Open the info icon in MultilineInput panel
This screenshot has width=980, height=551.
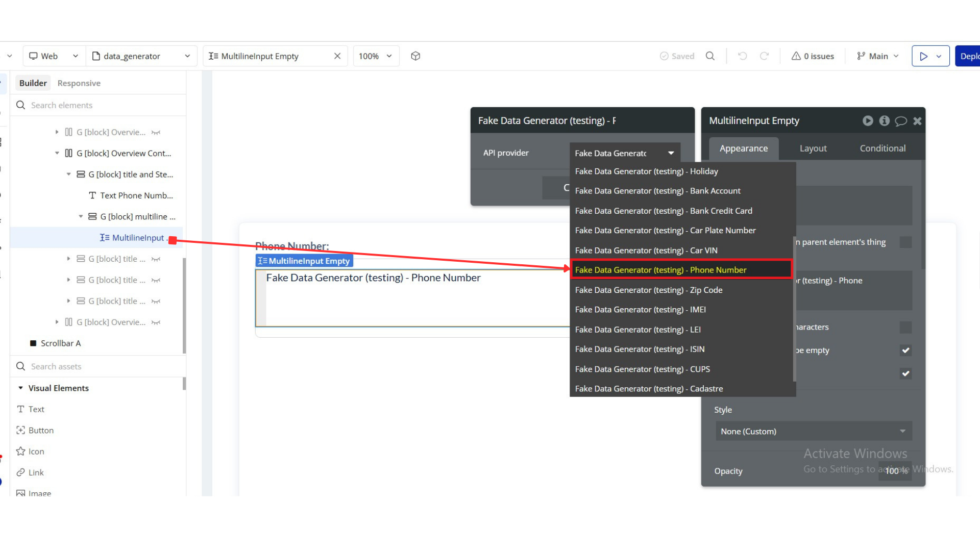(885, 121)
